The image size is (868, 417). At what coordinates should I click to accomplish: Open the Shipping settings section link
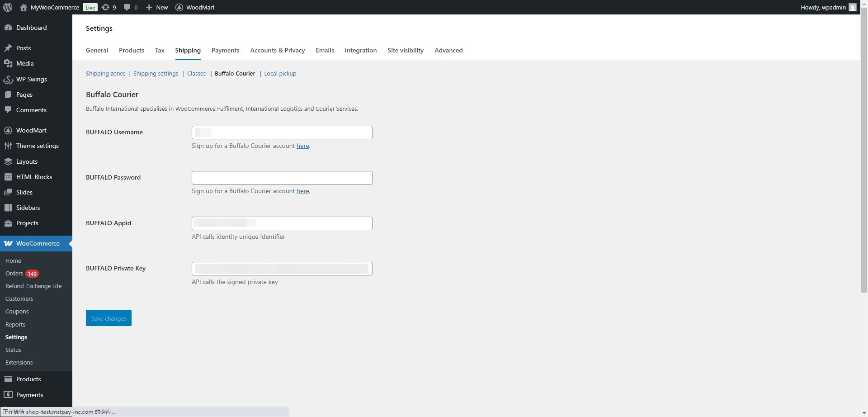[156, 73]
